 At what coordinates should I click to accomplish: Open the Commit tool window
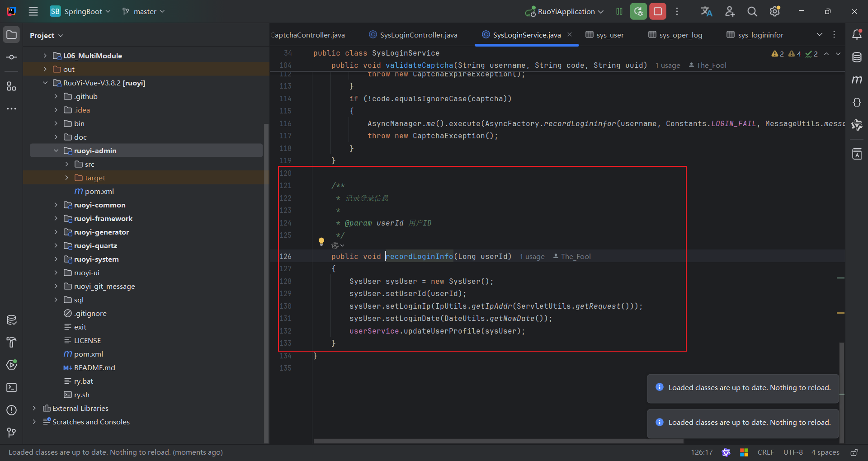pos(12,57)
